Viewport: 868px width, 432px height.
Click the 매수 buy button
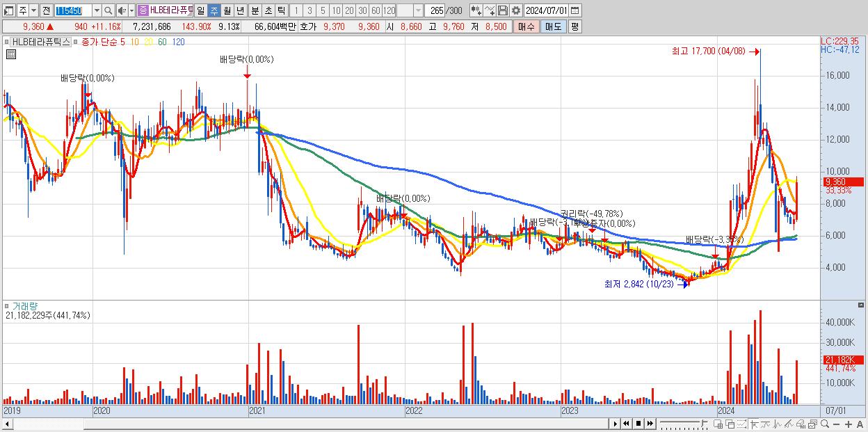click(x=526, y=26)
